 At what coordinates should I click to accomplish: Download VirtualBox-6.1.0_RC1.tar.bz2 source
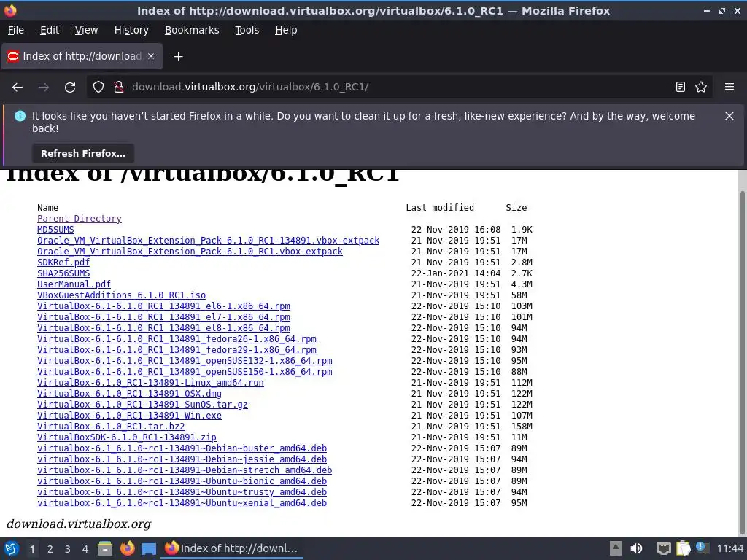pyautogui.click(x=111, y=427)
